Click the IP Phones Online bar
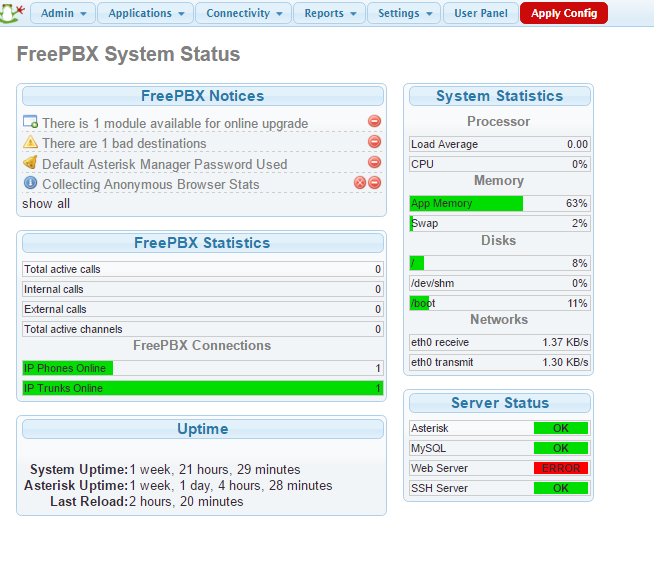The height and width of the screenshot is (562, 654). tap(203, 368)
